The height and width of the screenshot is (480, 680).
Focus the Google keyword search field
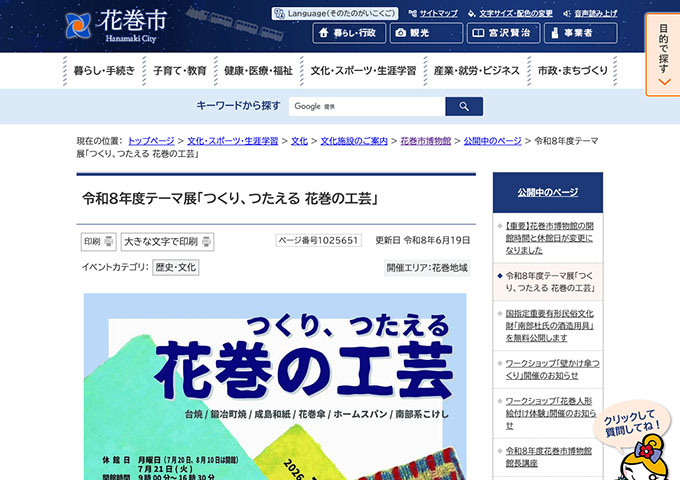[x=367, y=106]
